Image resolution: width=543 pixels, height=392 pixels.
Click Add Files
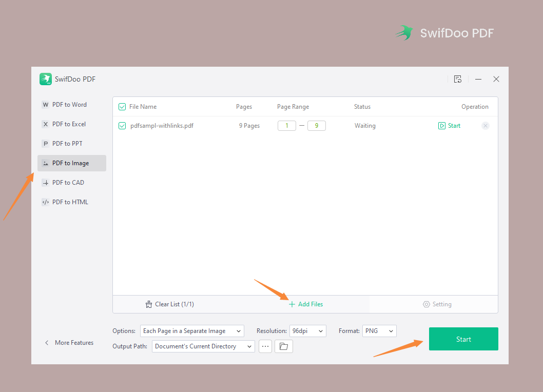point(306,304)
